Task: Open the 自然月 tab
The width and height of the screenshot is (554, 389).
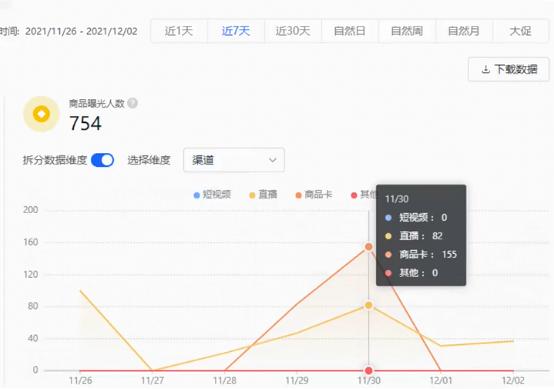Action: [x=464, y=31]
